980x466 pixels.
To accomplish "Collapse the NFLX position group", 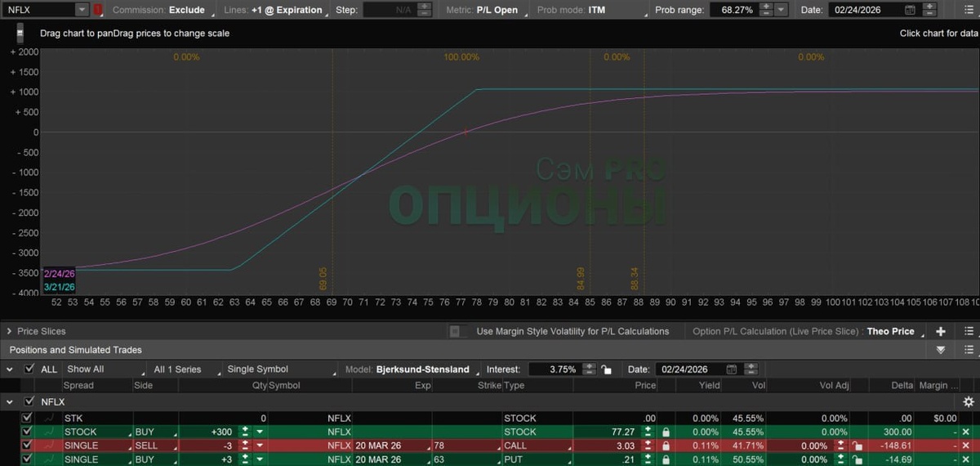I will point(9,401).
